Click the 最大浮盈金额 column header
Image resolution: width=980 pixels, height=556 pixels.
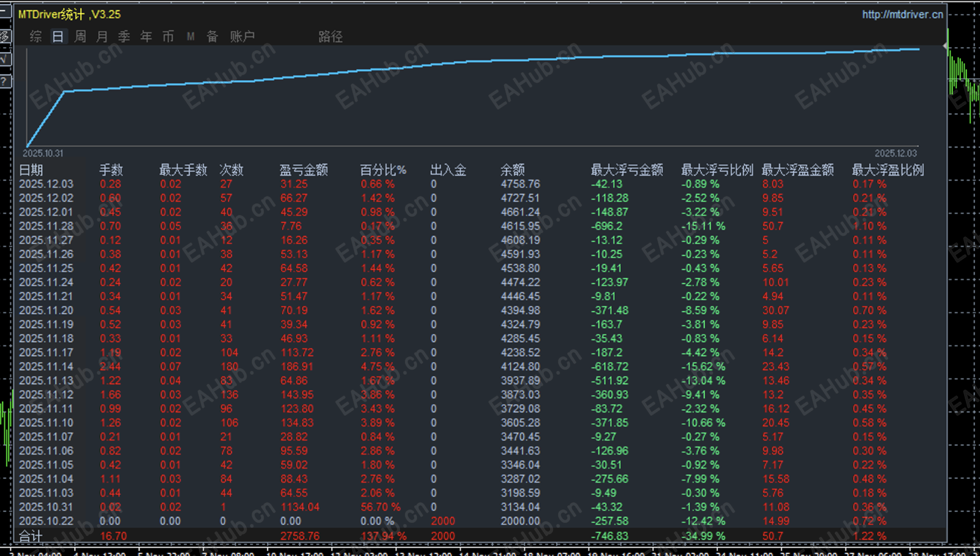tap(797, 170)
